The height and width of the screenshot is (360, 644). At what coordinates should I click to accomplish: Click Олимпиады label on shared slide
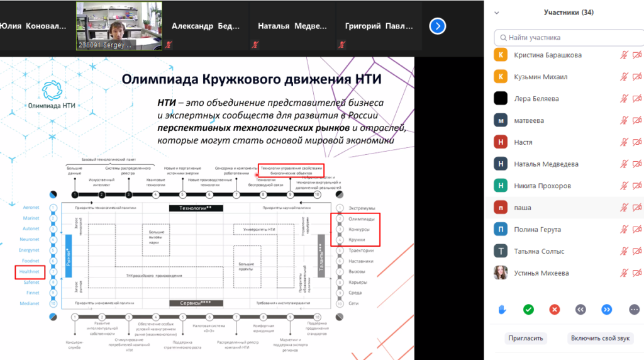click(362, 219)
